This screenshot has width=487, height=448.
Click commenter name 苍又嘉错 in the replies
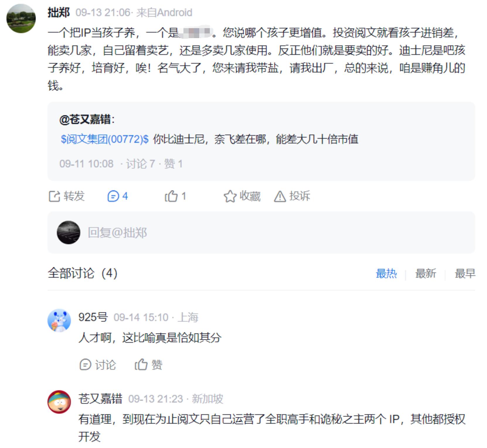point(100,398)
